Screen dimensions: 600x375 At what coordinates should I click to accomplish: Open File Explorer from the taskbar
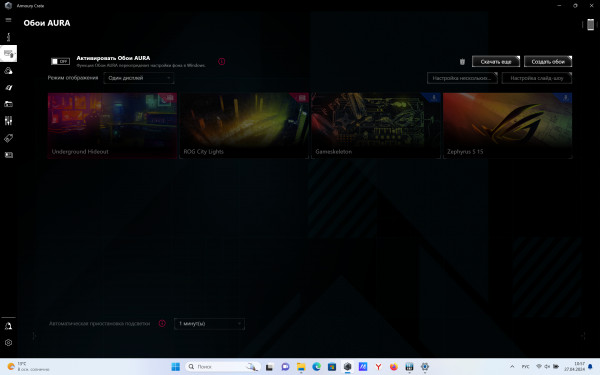tap(301, 367)
